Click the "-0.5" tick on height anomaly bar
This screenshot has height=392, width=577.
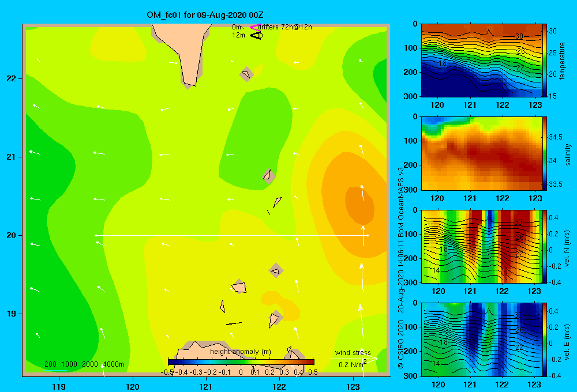167,372
